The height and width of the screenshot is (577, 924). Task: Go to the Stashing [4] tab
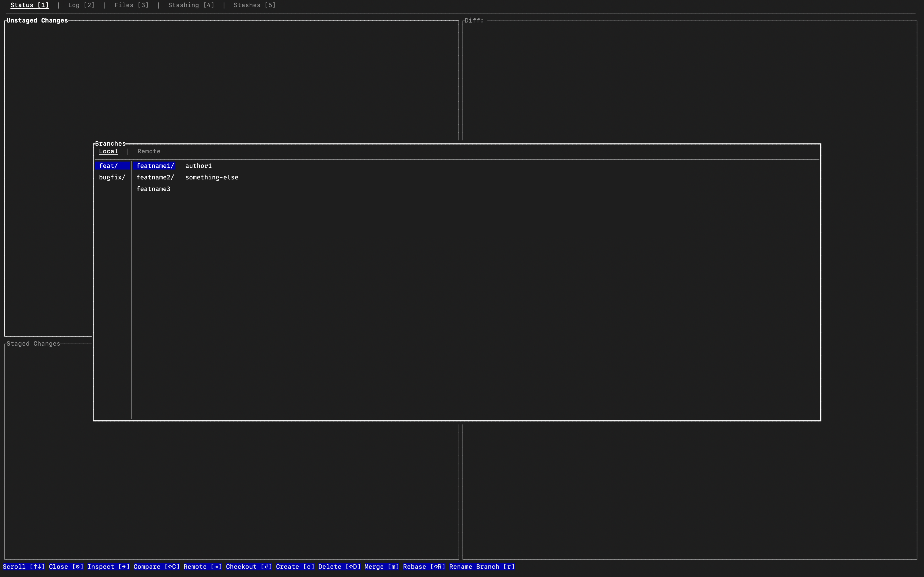pyautogui.click(x=191, y=5)
